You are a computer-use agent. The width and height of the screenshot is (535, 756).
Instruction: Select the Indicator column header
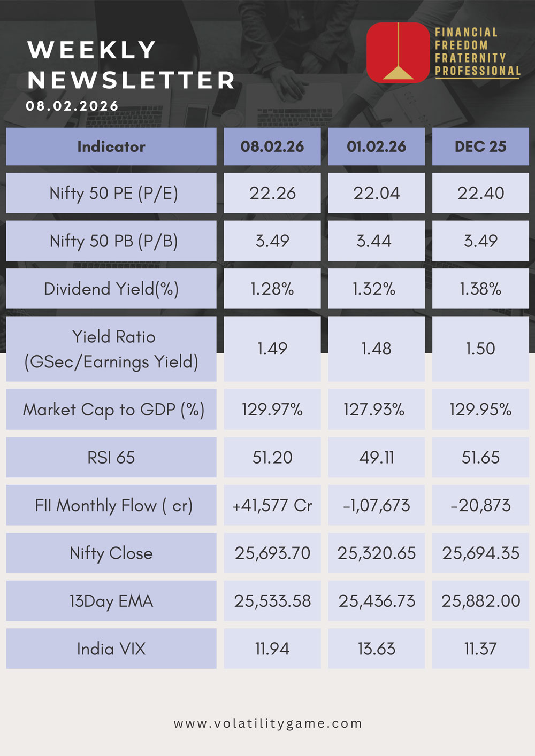pyautogui.click(x=111, y=146)
